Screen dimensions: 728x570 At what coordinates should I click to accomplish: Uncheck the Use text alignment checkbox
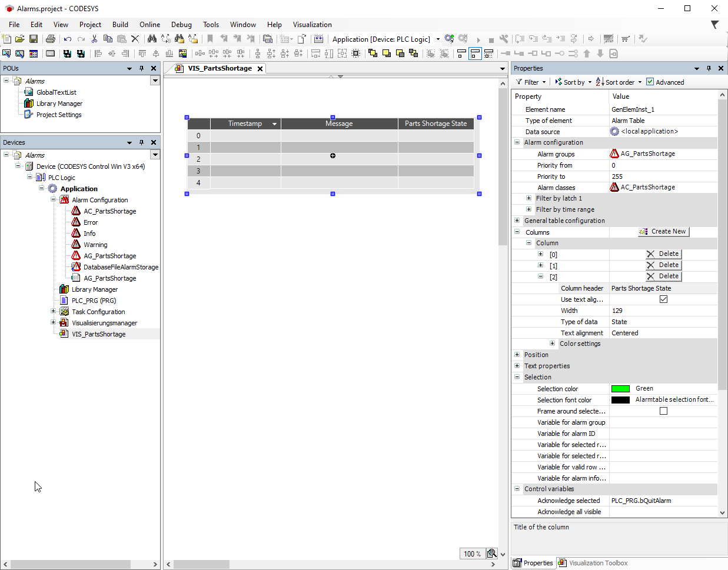click(663, 299)
